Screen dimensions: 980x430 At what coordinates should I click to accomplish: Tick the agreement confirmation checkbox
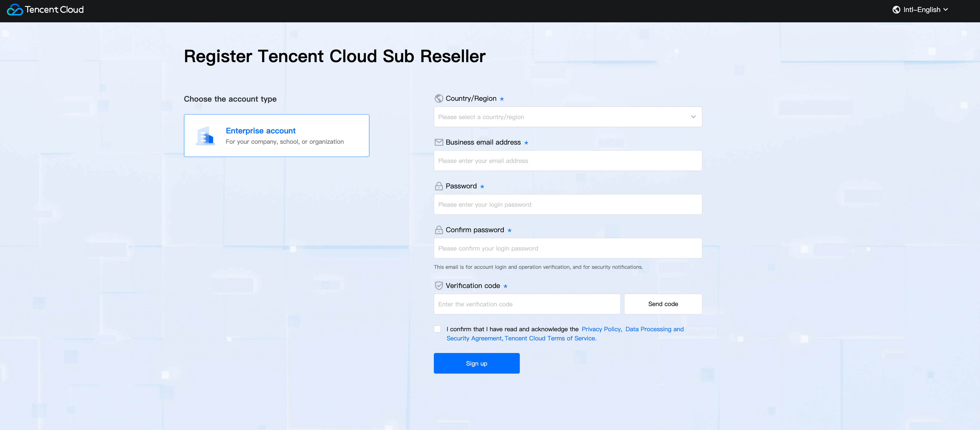click(x=438, y=329)
